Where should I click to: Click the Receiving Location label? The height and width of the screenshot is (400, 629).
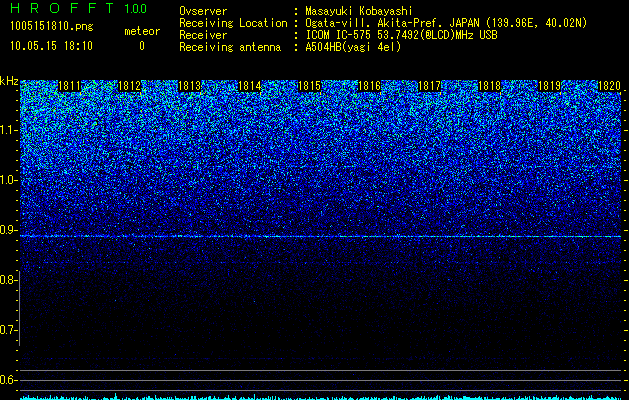coord(233,23)
